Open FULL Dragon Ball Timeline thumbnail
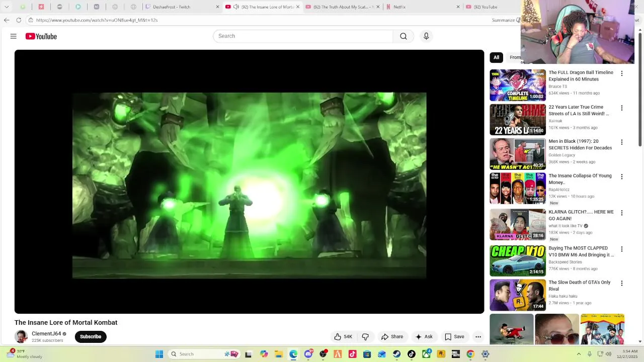 point(518,85)
